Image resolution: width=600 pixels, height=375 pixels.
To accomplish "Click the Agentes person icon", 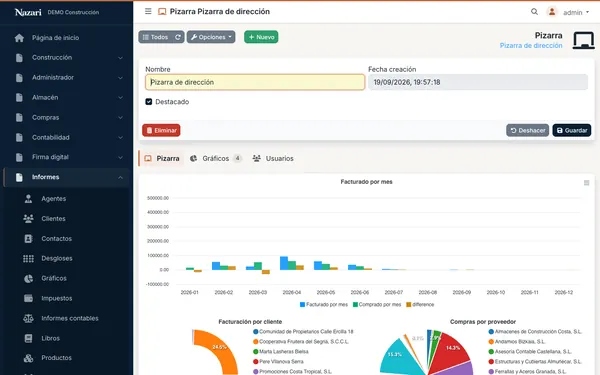I will coord(28,199).
